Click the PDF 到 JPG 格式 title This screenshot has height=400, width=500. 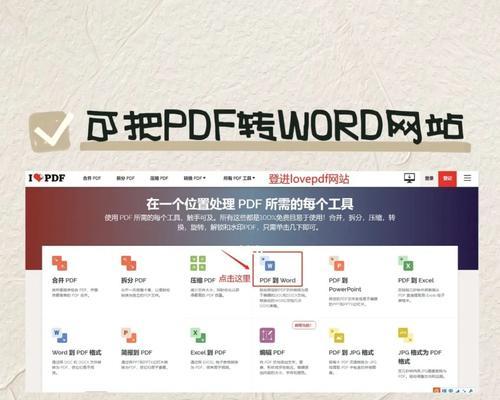click(351, 352)
